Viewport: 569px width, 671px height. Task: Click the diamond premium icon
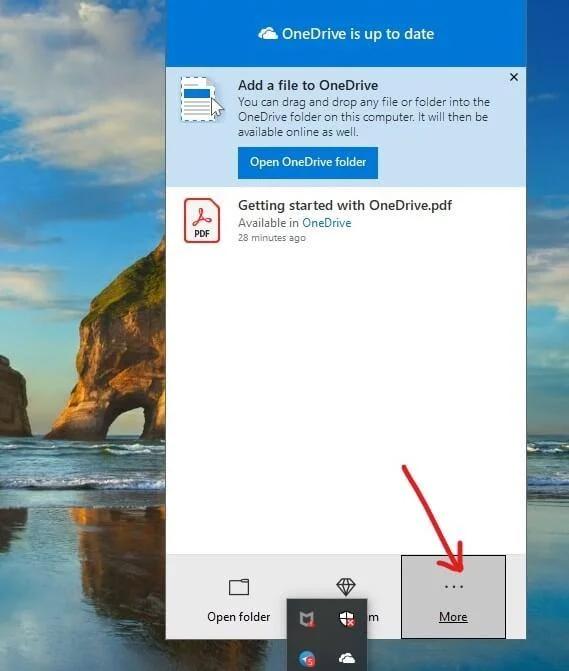click(x=346, y=586)
